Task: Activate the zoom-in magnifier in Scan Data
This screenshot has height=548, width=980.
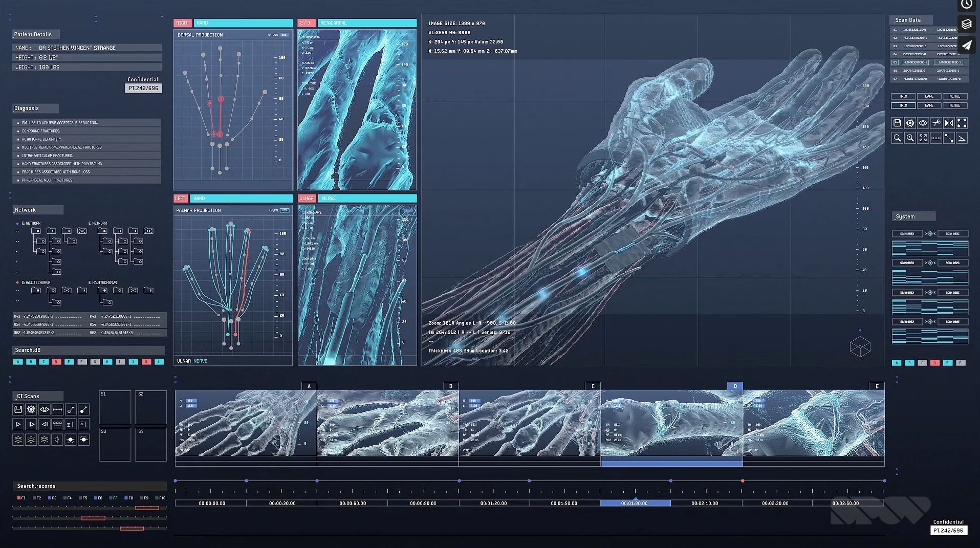Action: [x=910, y=138]
